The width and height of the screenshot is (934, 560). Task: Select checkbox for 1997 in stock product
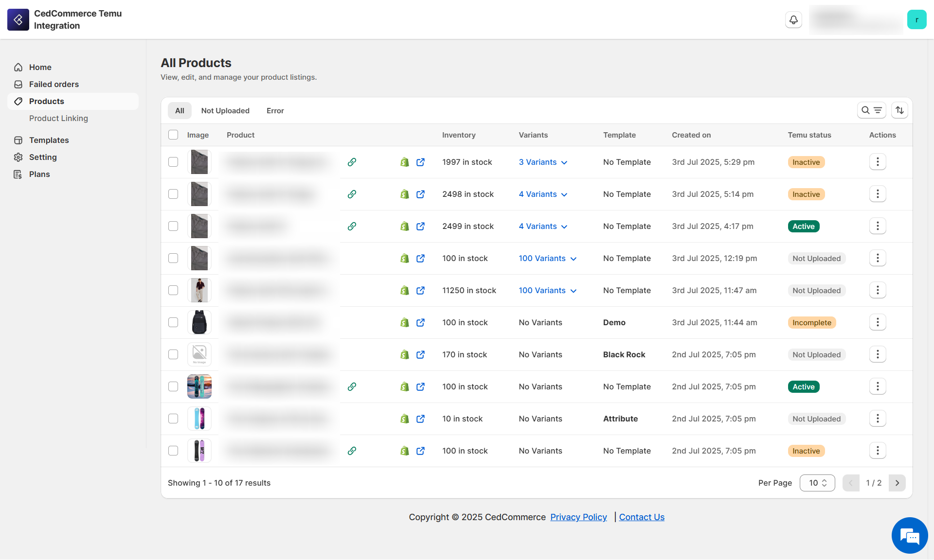tap(173, 162)
